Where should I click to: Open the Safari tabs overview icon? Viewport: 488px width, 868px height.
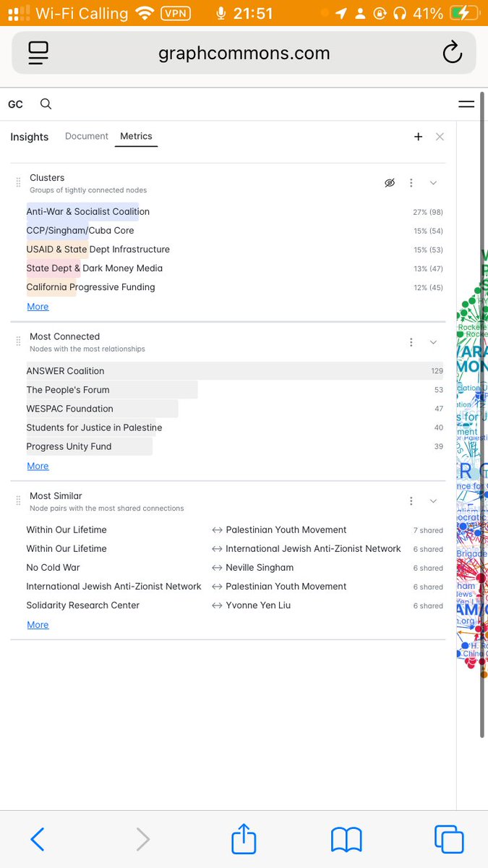pos(449,839)
